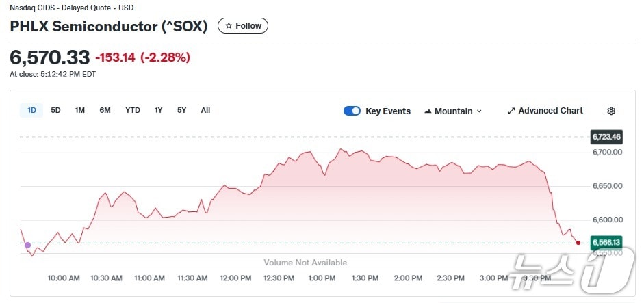This screenshot has width=644, height=303.
Task: Click the Advanced Chart expand arrows icon
Action: [x=511, y=111]
